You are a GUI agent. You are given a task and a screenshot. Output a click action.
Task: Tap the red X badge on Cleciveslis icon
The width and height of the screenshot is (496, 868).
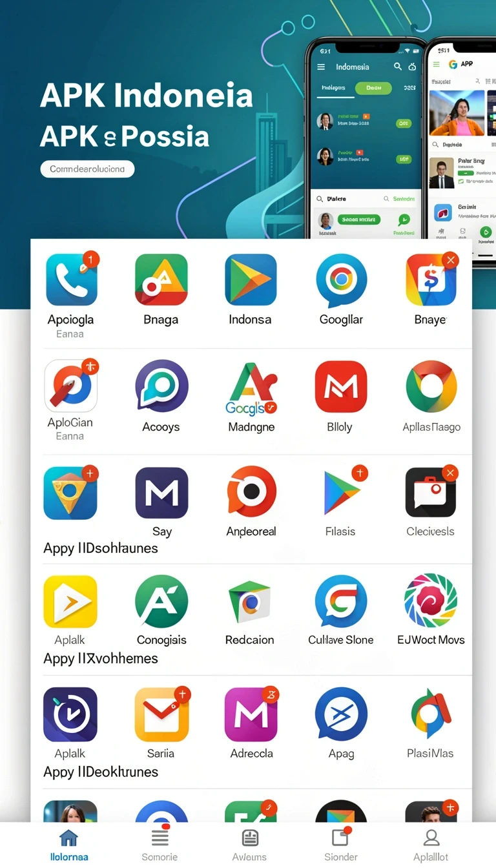(450, 473)
